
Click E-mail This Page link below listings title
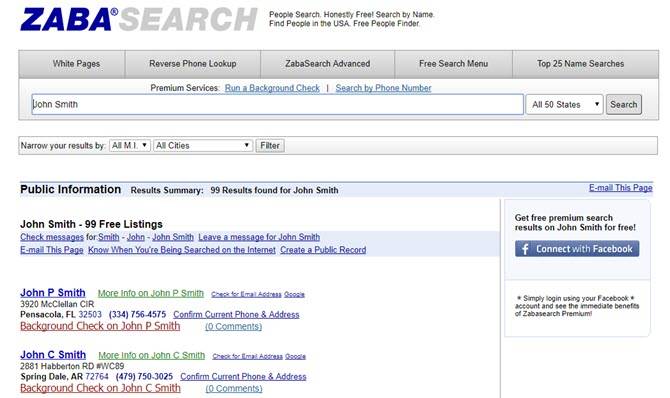[x=52, y=250]
